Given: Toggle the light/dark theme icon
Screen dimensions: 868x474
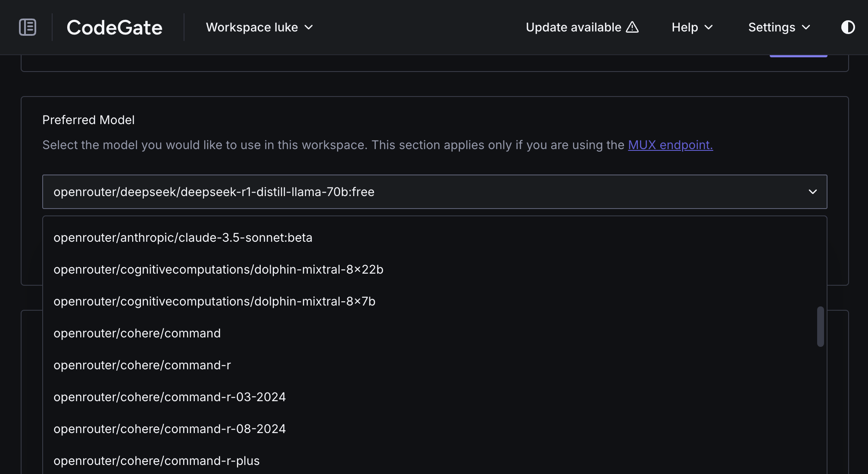Looking at the screenshot, I should (x=848, y=27).
